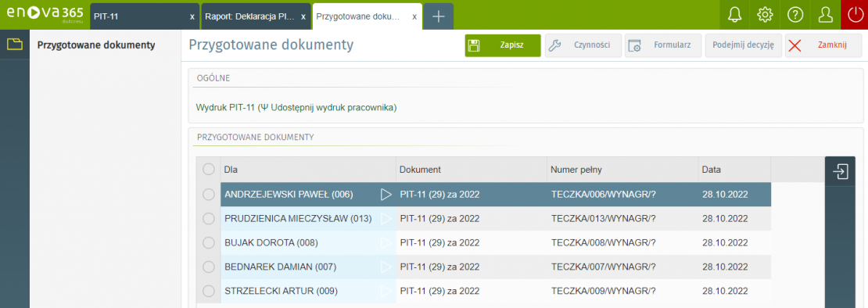Sort by the Data column header
Screen dimensions: 868x308
click(734, 170)
